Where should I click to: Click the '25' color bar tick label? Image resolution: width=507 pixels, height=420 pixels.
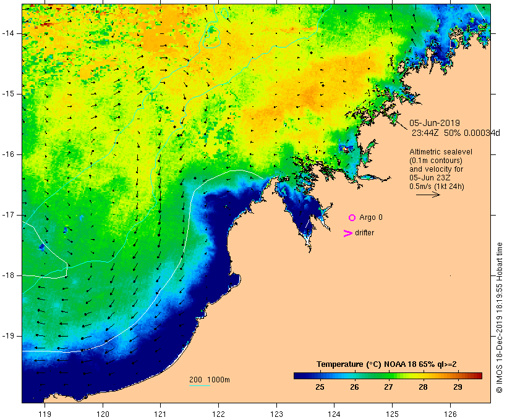coord(320,387)
